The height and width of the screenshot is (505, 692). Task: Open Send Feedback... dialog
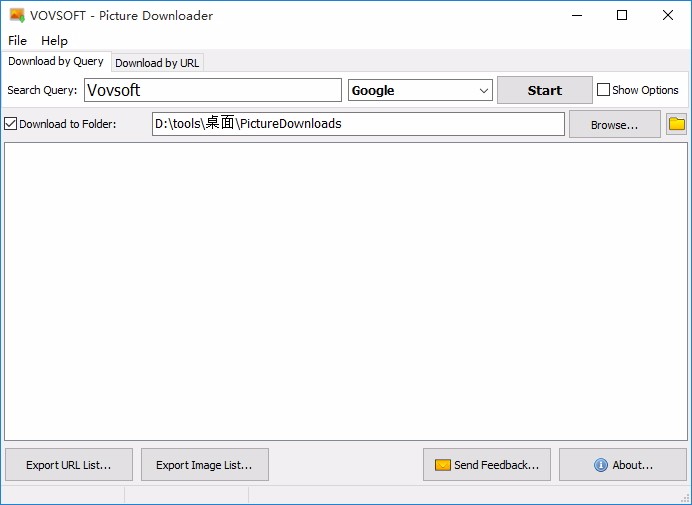(x=487, y=465)
